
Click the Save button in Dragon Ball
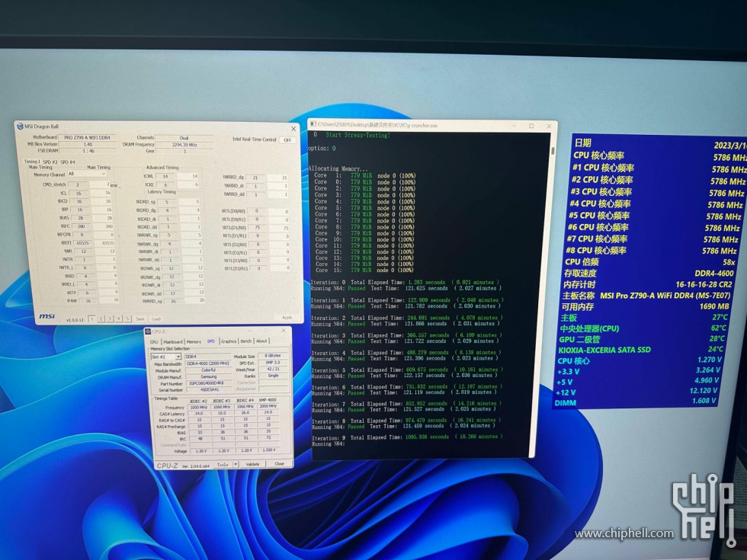coord(139,318)
